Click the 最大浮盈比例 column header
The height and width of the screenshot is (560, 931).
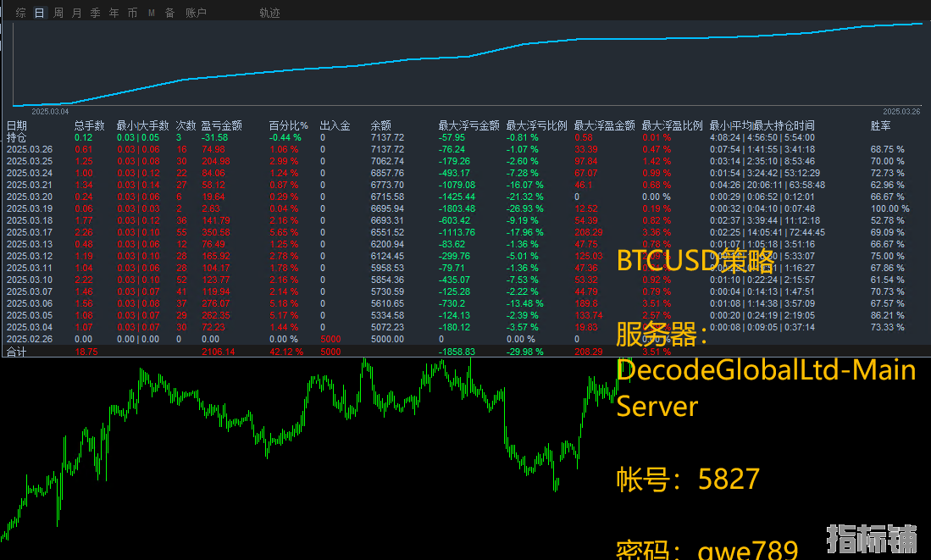coord(672,125)
